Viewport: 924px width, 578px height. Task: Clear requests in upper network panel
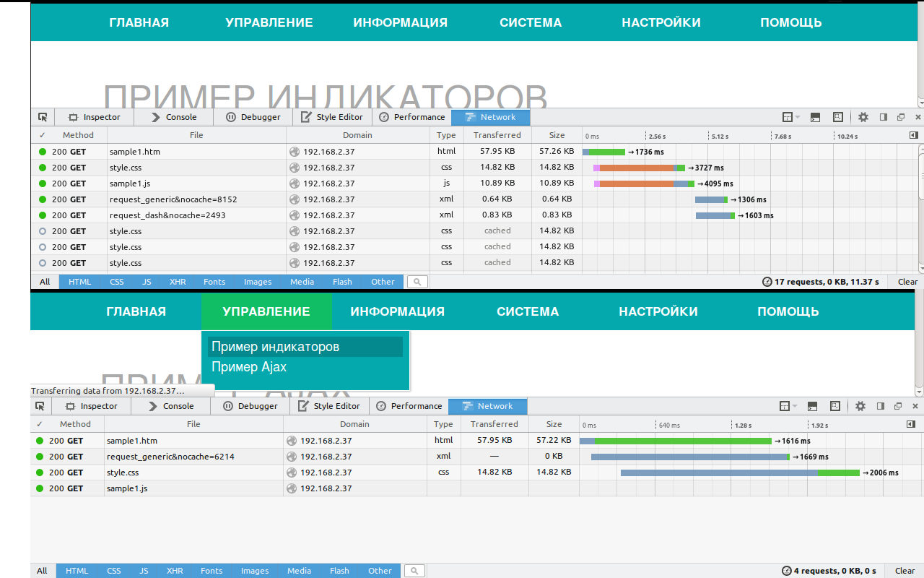[x=907, y=282]
